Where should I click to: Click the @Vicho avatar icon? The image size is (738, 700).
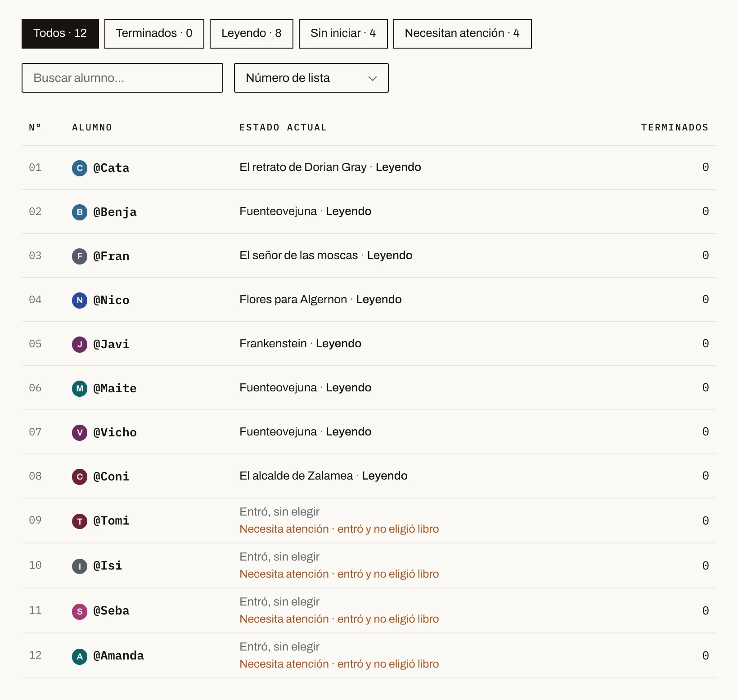(80, 433)
